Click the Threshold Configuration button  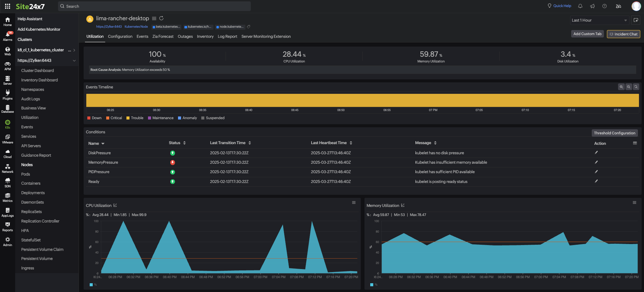click(x=614, y=133)
